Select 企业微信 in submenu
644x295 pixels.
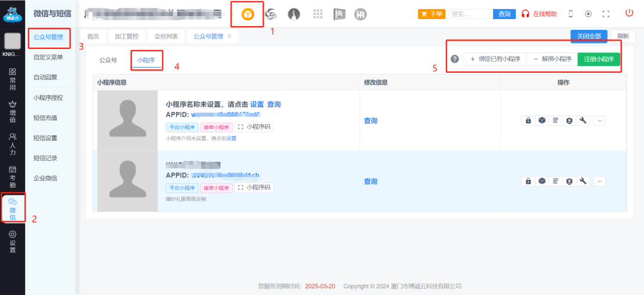tap(45, 178)
